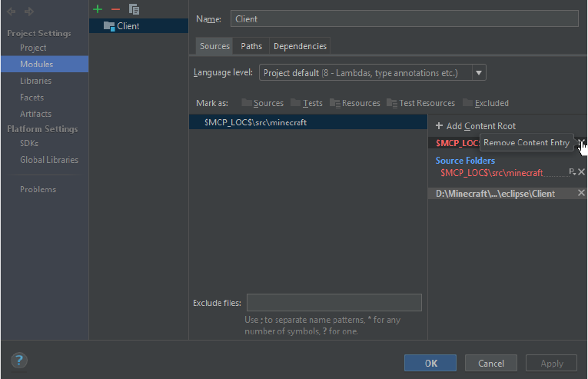Click the Exclude files input field
Image resolution: width=588 pixels, height=379 pixels.
click(x=334, y=302)
